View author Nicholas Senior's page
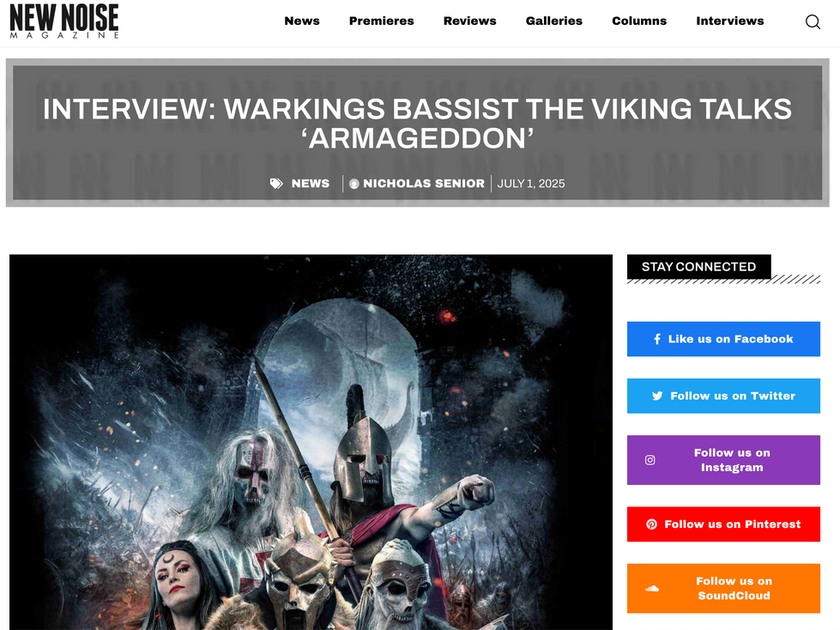The width and height of the screenshot is (840, 630). coord(424,184)
